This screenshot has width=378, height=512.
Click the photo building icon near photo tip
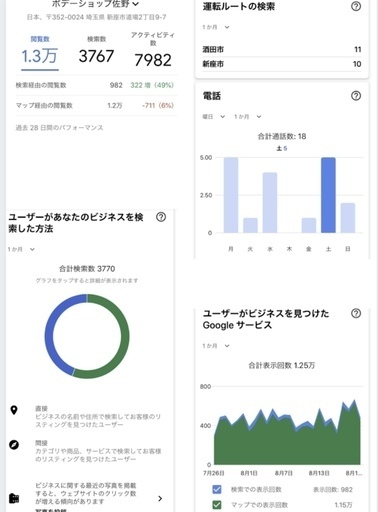point(14,498)
